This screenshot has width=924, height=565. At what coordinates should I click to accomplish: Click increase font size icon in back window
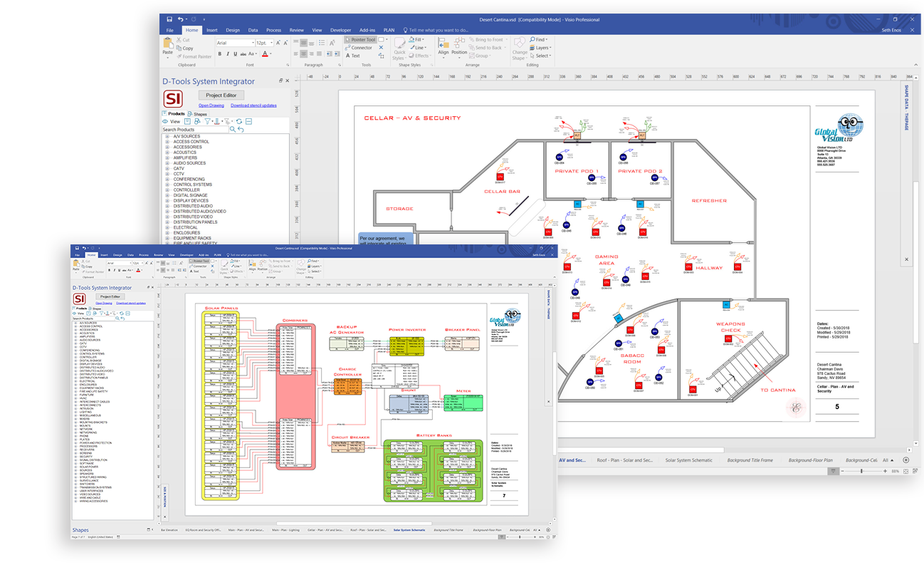coord(278,43)
